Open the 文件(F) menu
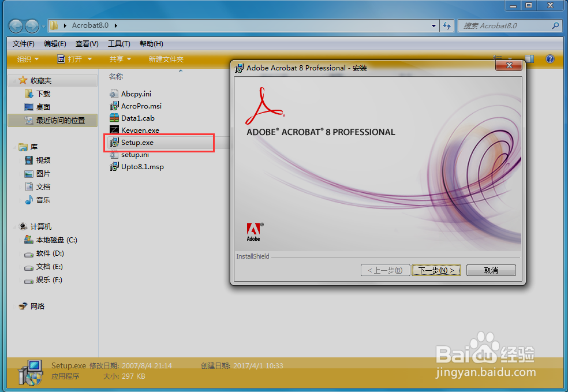Image resolution: width=568 pixels, height=392 pixels. [24, 44]
